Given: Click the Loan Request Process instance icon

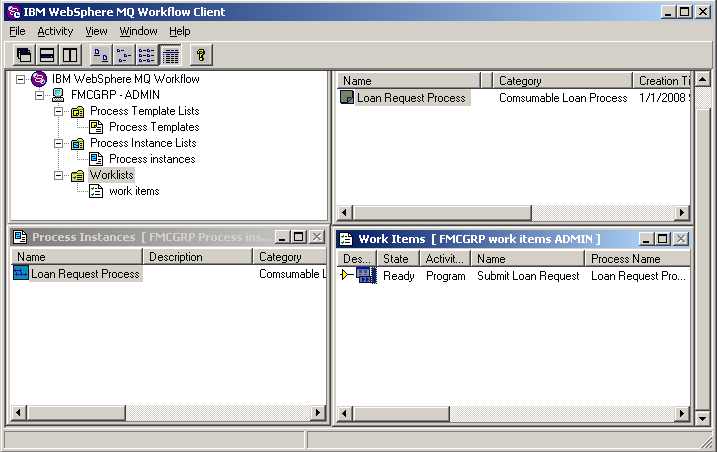Looking at the screenshot, I should click(x=21, y=274).
